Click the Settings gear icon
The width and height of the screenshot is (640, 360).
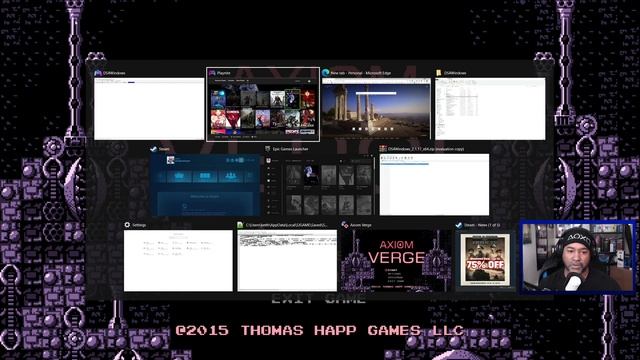point(127,225)
